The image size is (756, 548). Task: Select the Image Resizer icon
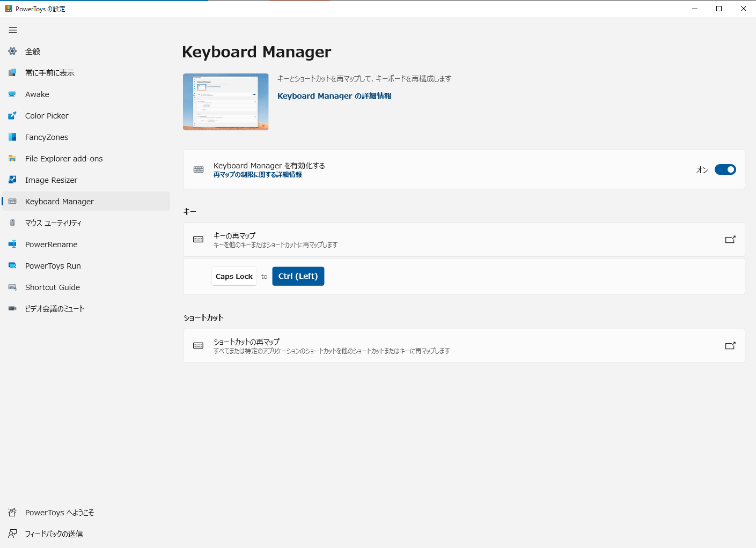click(12, 180)
